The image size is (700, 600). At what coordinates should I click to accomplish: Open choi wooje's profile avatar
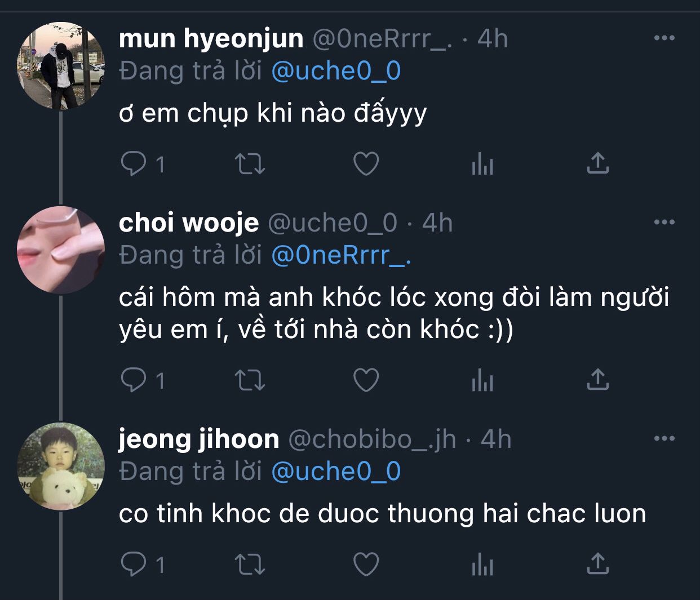tap(61, 250)
